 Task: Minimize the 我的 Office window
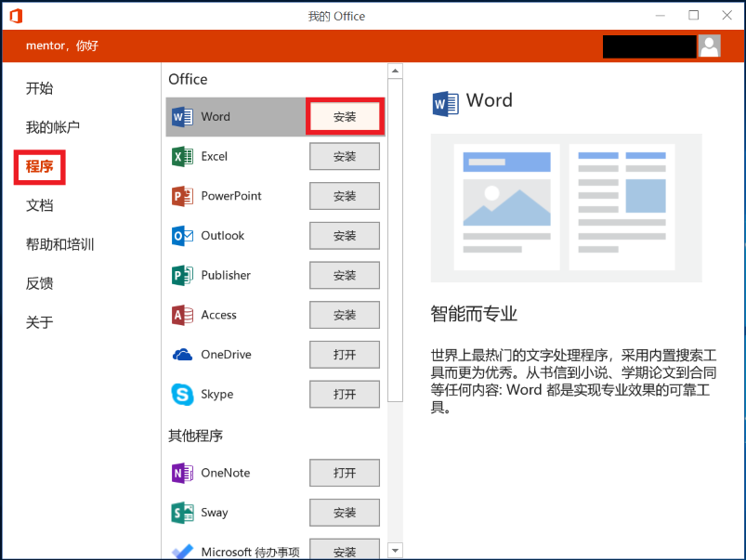(x=660, y=16)
